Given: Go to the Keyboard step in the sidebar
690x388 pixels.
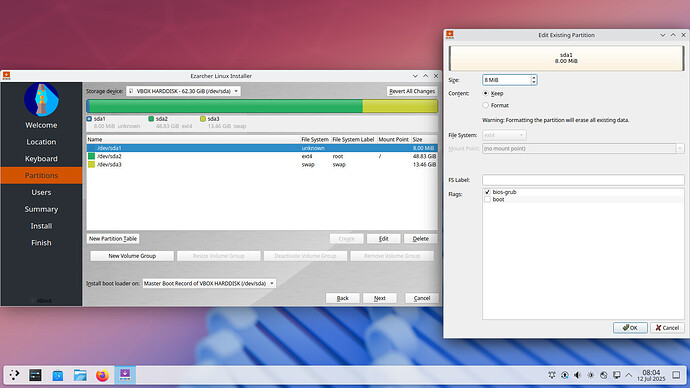Looking at the screenshot, I should [41, 158].
